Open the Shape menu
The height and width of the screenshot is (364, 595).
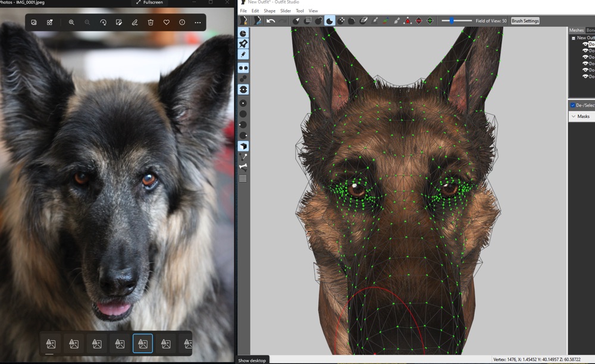coord(270,11)
